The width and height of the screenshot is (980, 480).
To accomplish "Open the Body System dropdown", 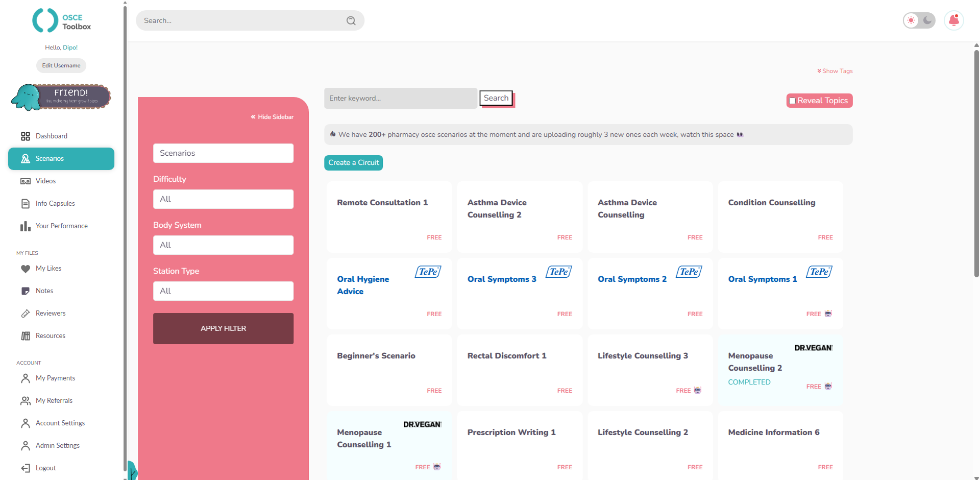I will coord(223,245).
